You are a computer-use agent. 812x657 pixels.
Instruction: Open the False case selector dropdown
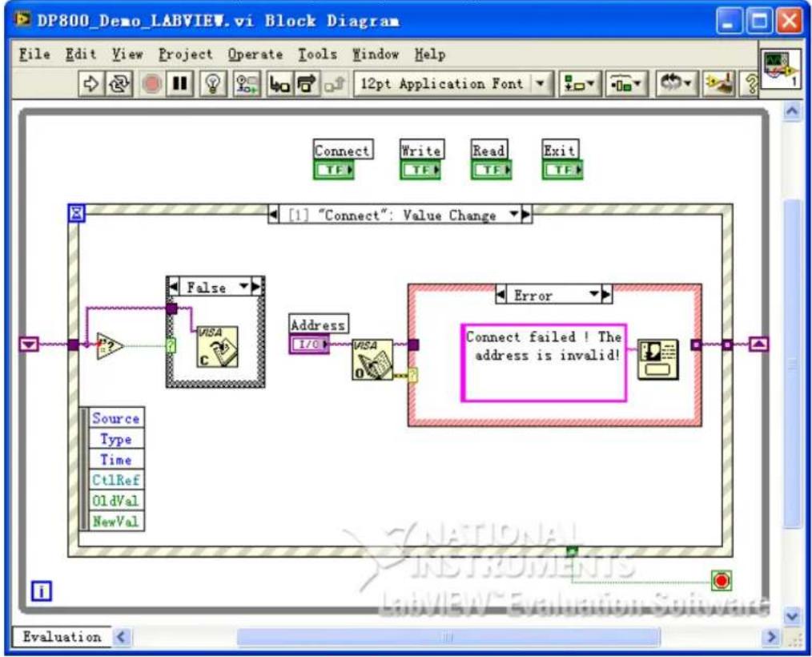pyautogui.click(x=243, y=287)
